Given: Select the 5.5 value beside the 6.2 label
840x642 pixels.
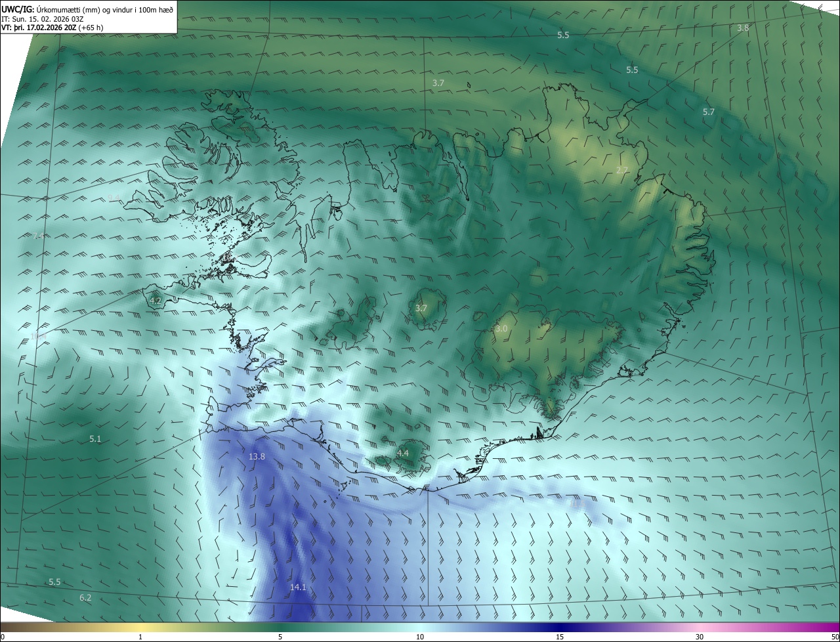Looking at the screenshot, I should (x=54, y=582).
